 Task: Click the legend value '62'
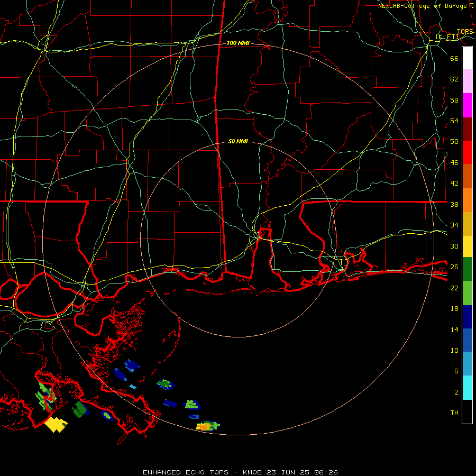(454, 79)
